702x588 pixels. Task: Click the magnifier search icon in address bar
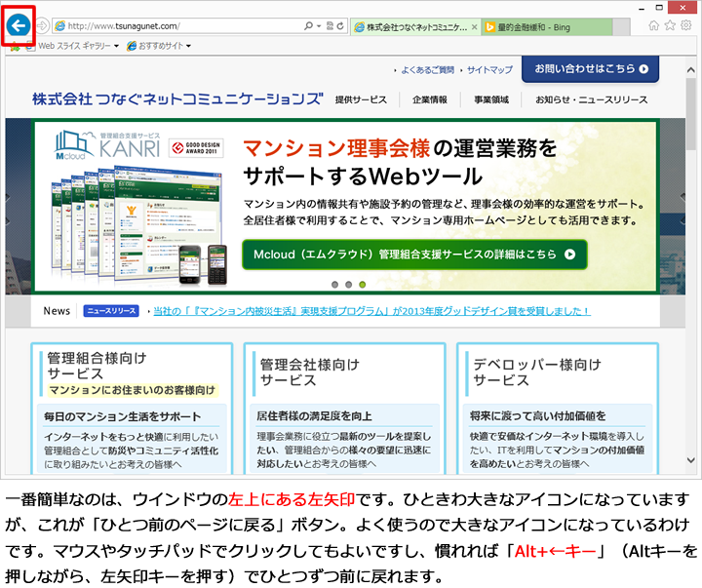pos(308,26)
